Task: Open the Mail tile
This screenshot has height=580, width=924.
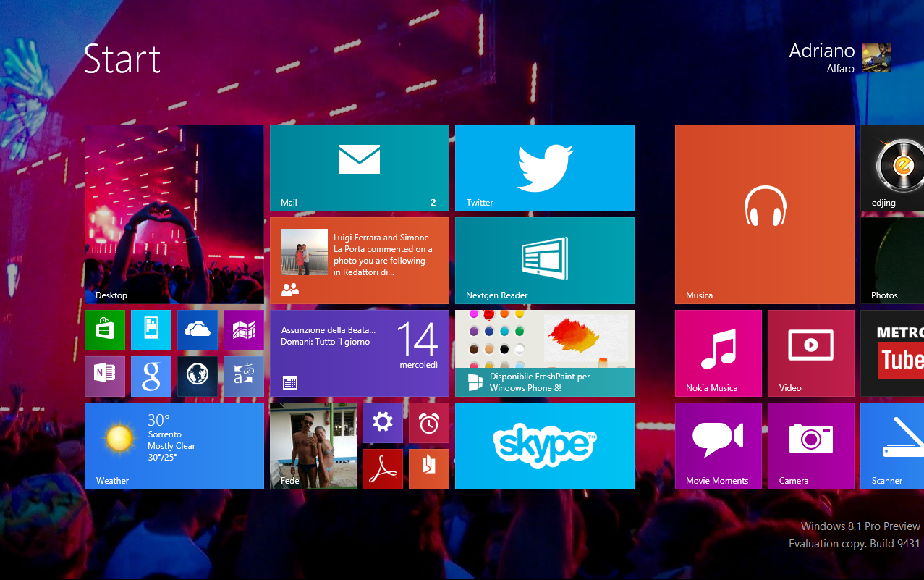Action: pos(360,168)
